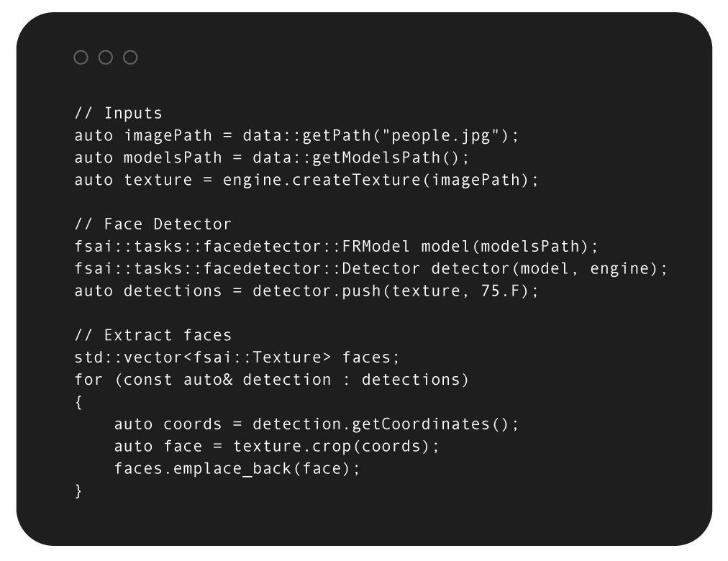
Task: Click the opening curly brace
Action: tap(79, 402)
